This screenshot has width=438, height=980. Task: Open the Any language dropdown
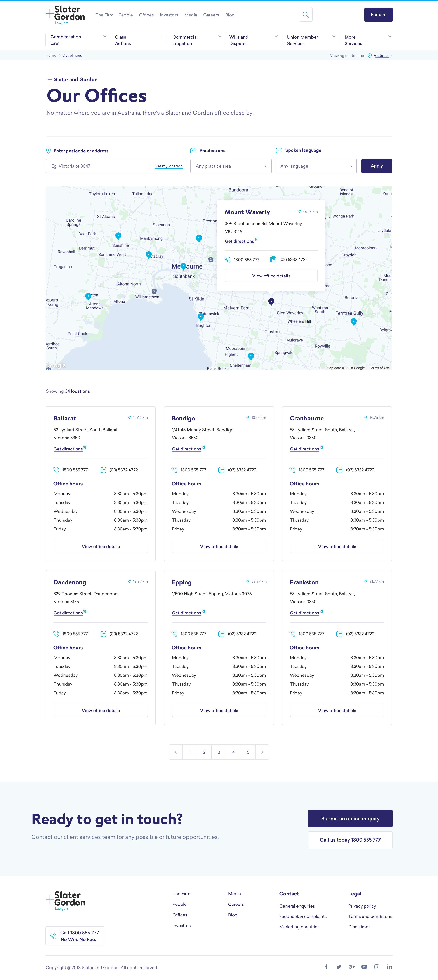tap(316, 166)
